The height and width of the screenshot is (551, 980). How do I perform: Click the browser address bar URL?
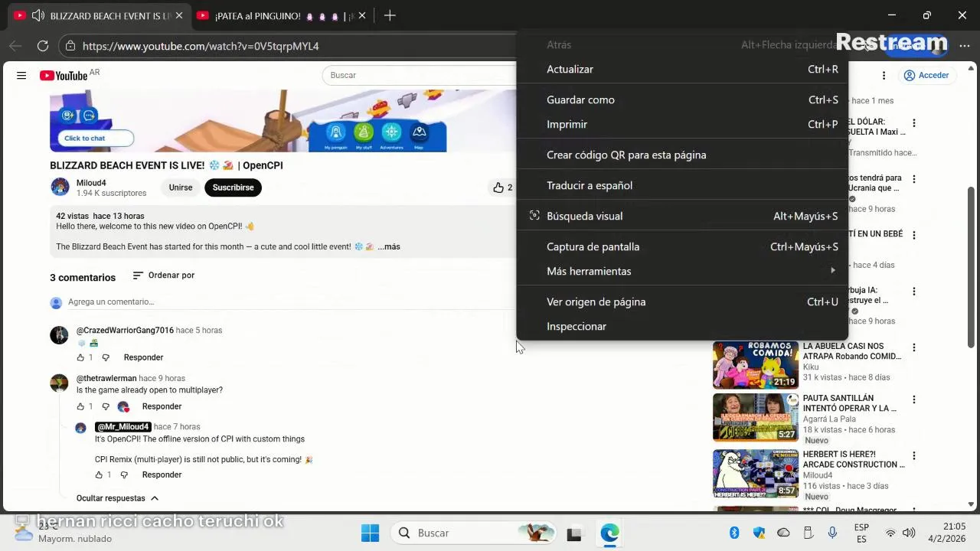point(201,46)
